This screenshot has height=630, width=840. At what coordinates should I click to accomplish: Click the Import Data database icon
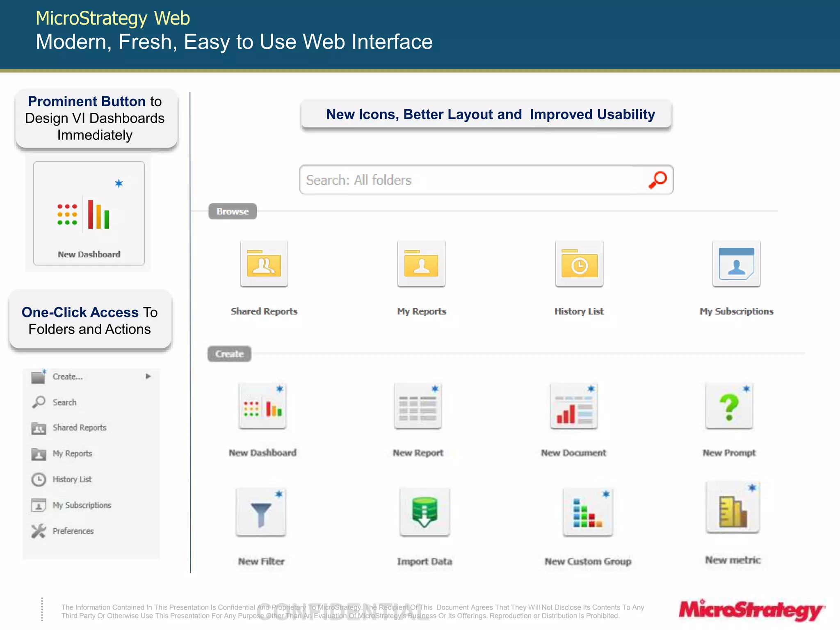point(425,512)
